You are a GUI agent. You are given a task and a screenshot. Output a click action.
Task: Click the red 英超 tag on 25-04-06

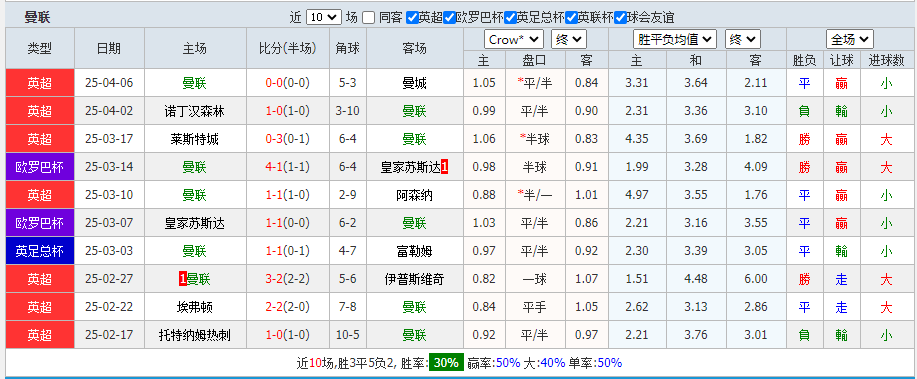40,83
